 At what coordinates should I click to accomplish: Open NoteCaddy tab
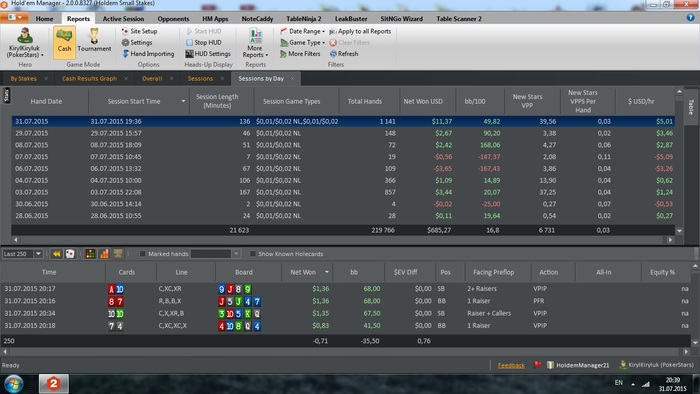pyautogui.click(x=257, y=19)
